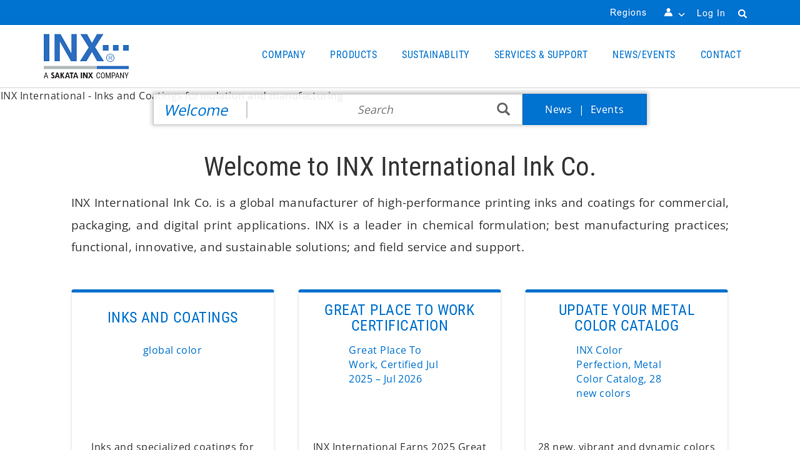
Task: Click the global color image link
Action: coord(172,350)
